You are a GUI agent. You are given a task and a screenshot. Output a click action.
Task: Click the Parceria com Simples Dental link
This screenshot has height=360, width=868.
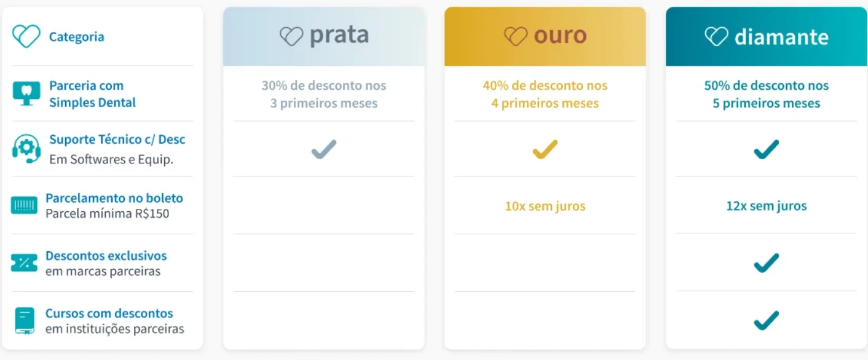[x=92, y=94]
